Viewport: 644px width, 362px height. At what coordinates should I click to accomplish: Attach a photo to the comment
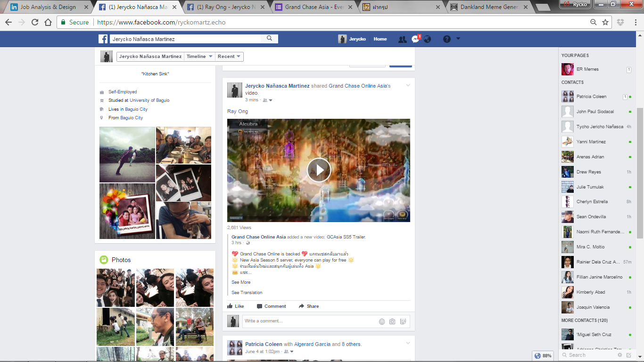click(392, 321)
